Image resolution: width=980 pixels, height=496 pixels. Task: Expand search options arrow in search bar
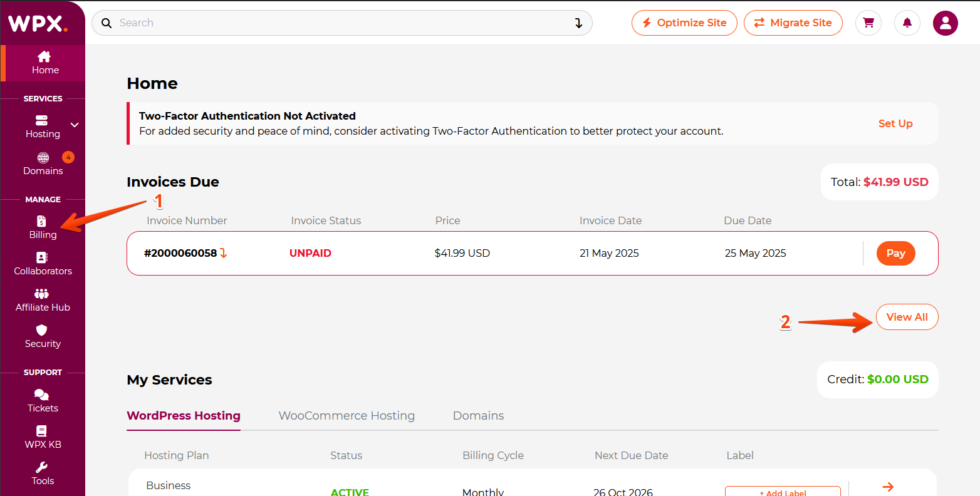point(578,23)
